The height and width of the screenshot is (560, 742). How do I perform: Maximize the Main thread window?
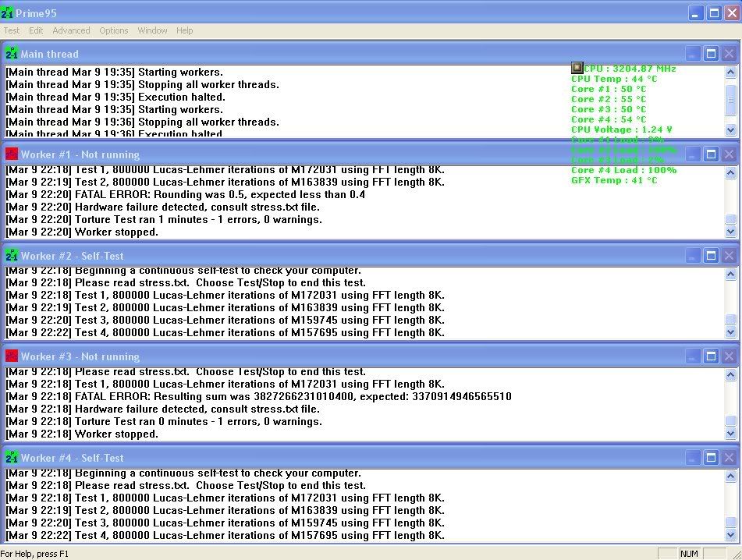coord(711,54)
